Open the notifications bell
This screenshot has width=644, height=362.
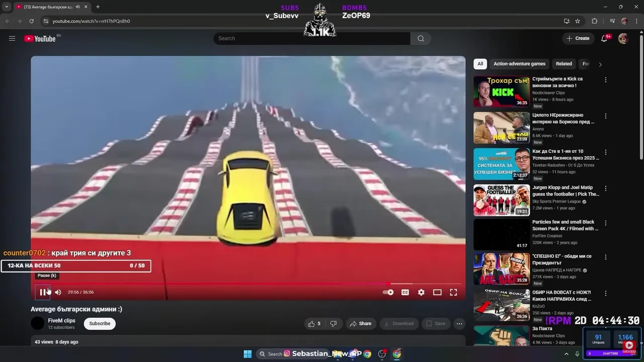point(604,39)
